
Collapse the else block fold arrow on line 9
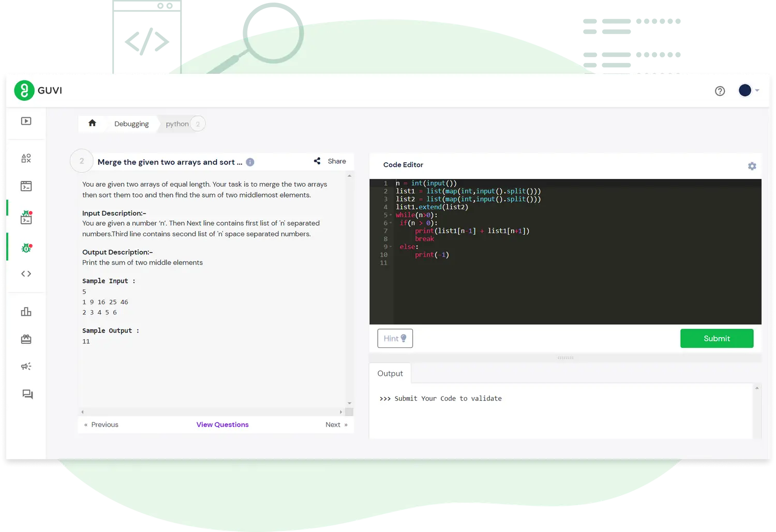pos(391,247)
